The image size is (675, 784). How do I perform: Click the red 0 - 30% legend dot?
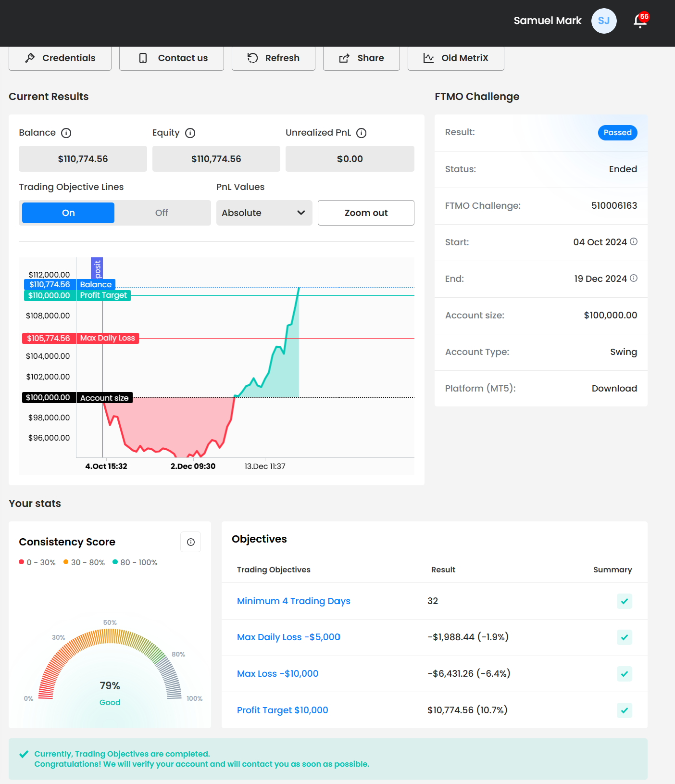(21, 562)
